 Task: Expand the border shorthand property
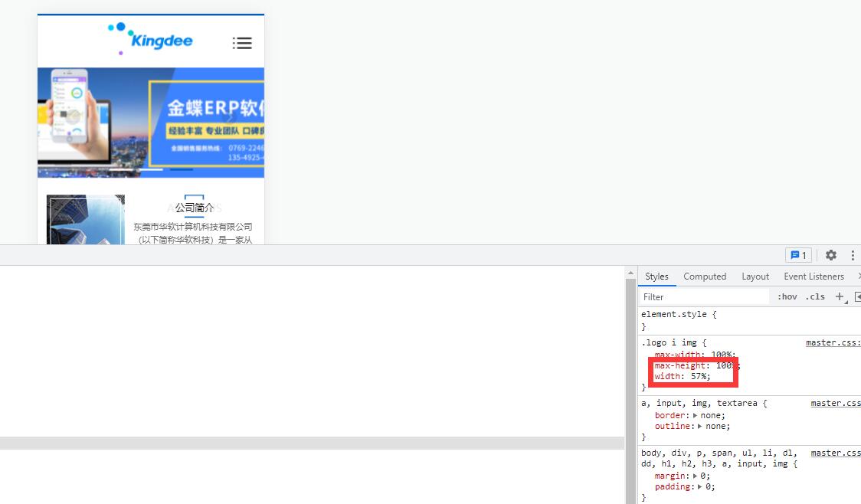696,416
